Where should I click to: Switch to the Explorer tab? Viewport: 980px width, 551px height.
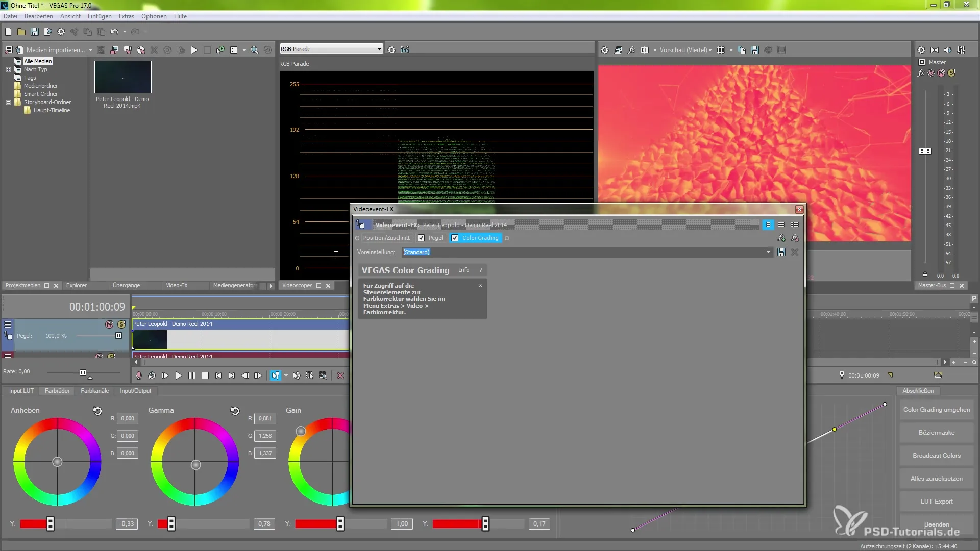(76, 285)
